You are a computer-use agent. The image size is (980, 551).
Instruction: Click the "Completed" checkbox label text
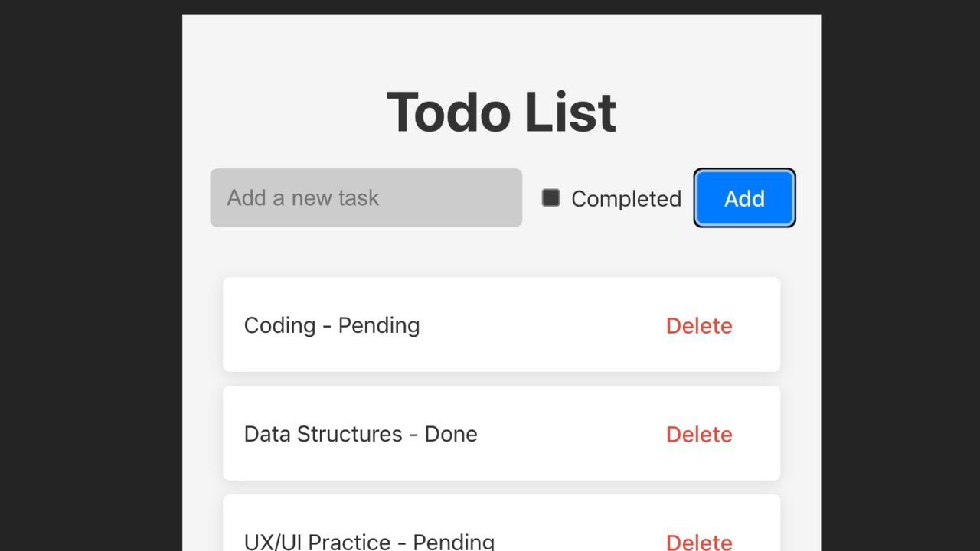[x=626, y=199]
